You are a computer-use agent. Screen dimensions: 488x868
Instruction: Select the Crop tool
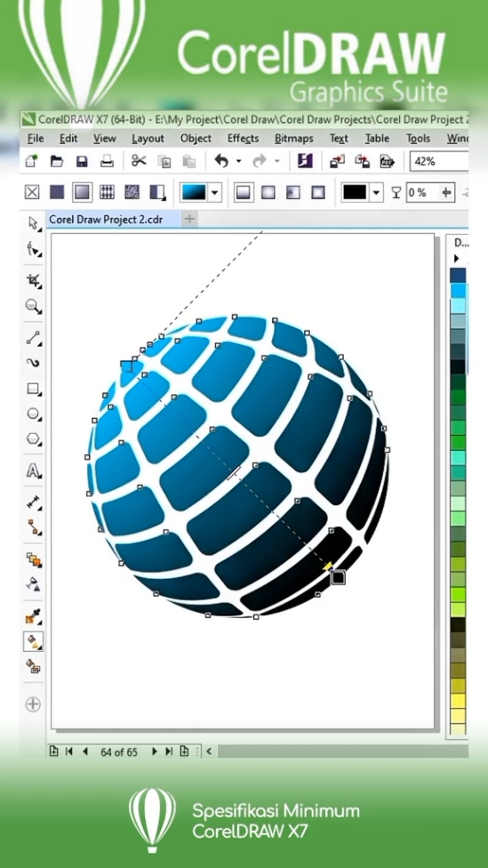pyautogui.click(x=34, y=281)
